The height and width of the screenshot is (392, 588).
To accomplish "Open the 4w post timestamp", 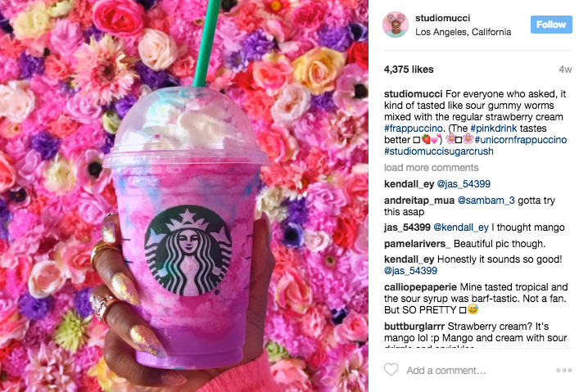I will [565, 70].
